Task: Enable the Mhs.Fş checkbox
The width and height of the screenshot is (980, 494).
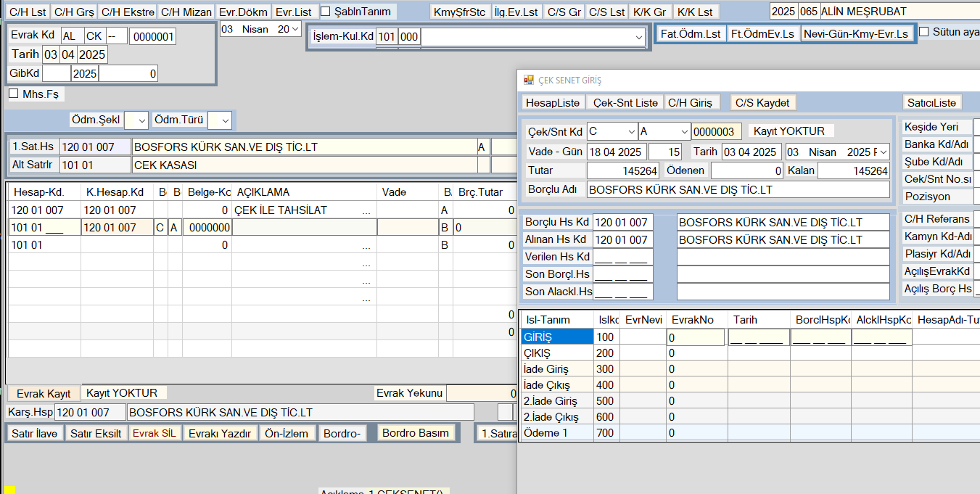Action: point(13,94)
